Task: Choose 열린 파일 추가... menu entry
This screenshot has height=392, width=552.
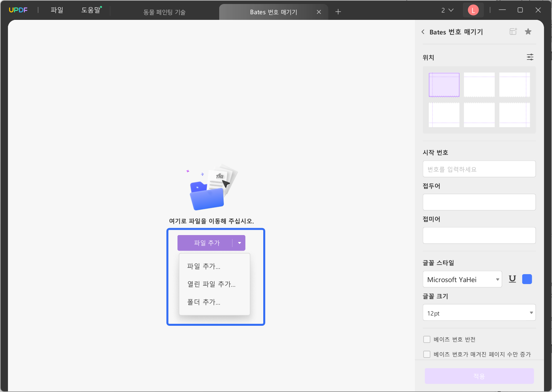Action: (x=214, y=284)
